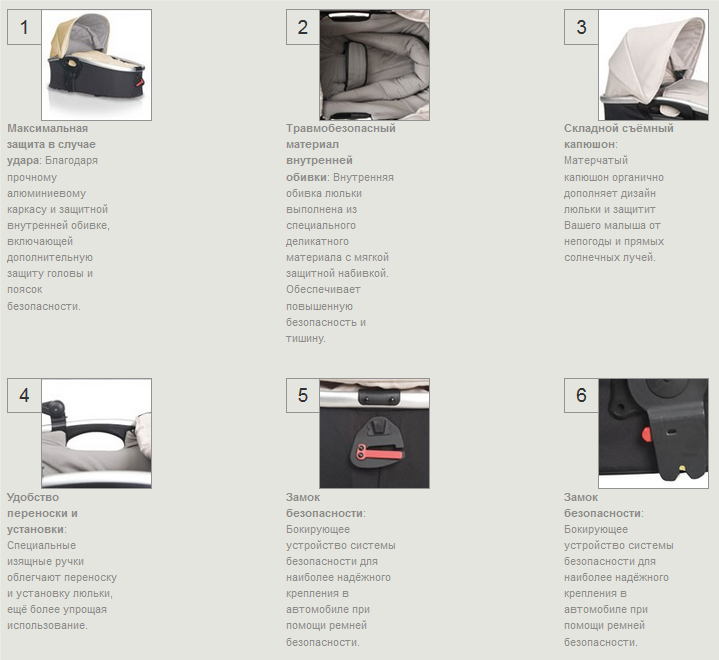Click 'Замок безопасности' heading under image 5
719x660 pixels.
[x=325, y=505]
